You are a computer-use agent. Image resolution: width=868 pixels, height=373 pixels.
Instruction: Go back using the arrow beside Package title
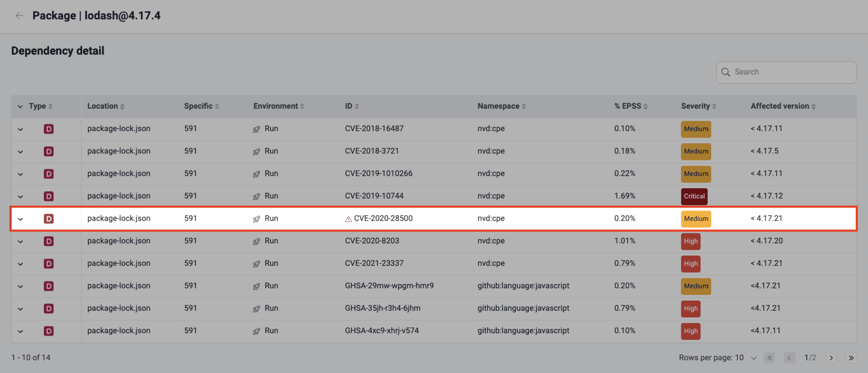point(19,16)
